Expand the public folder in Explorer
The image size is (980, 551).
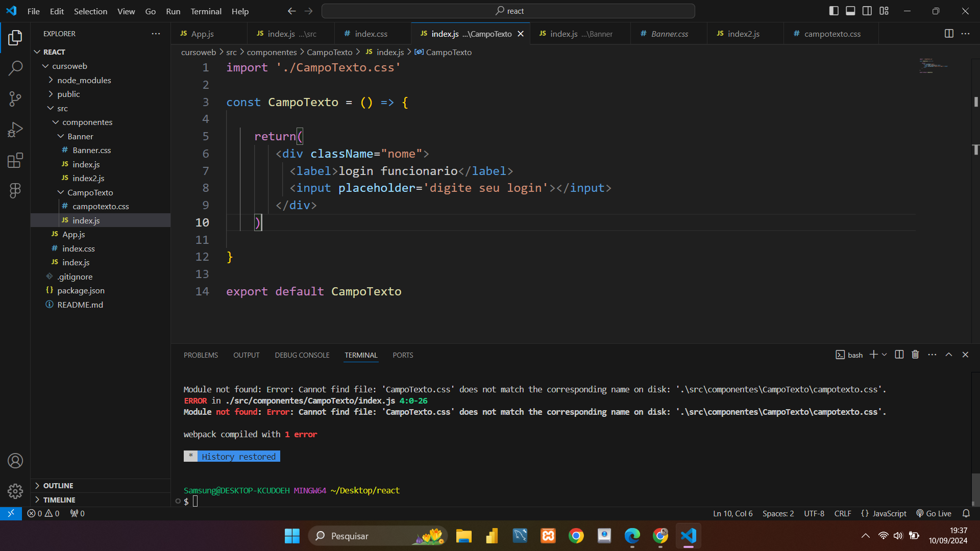point(67,94)
